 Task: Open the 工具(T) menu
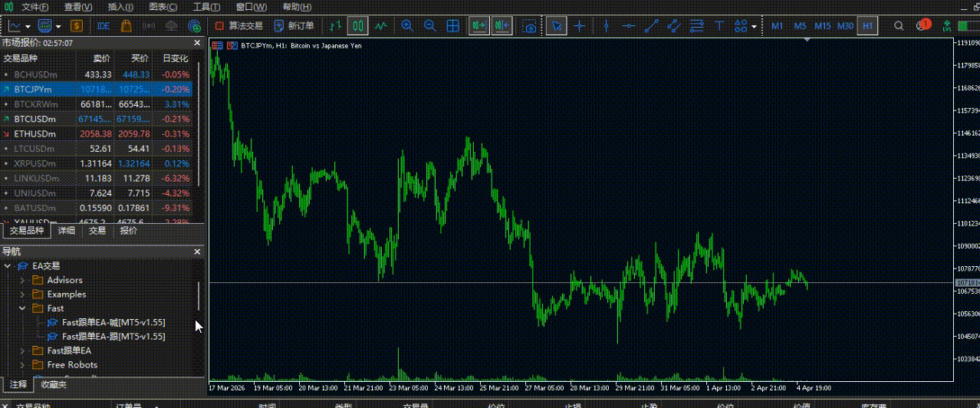pos(206,7)
